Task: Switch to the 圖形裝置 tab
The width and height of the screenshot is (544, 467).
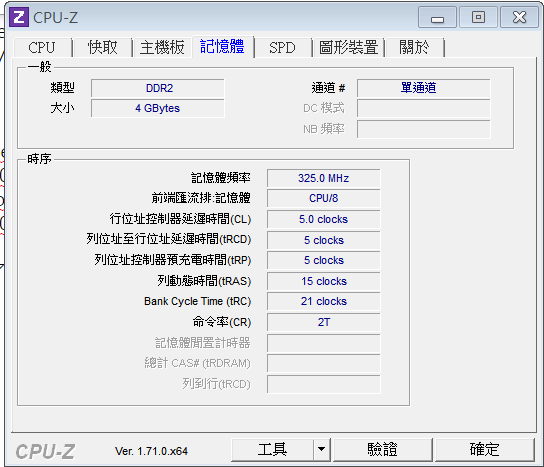Action: tap(348, 47)
